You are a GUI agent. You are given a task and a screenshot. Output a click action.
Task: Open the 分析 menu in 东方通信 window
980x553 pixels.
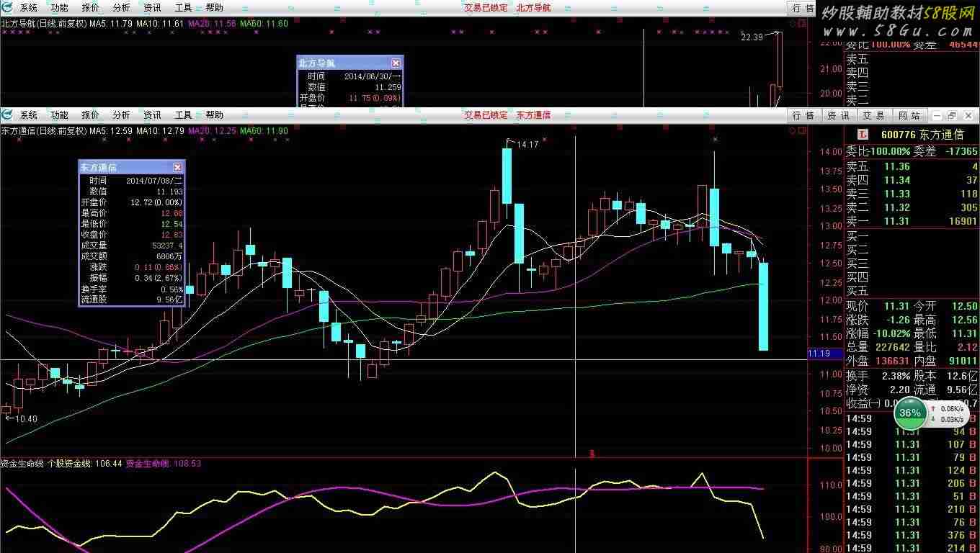point(122,115)
